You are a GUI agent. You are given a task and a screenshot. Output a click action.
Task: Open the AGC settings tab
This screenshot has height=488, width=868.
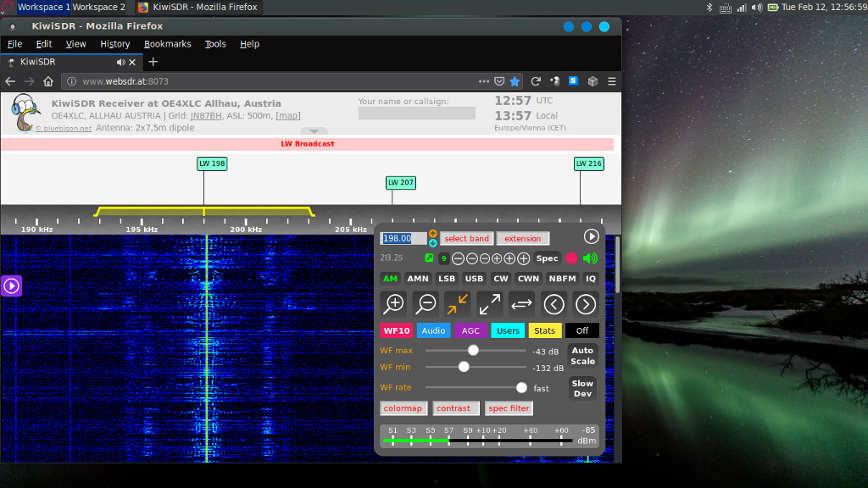(x=470, y=331)
